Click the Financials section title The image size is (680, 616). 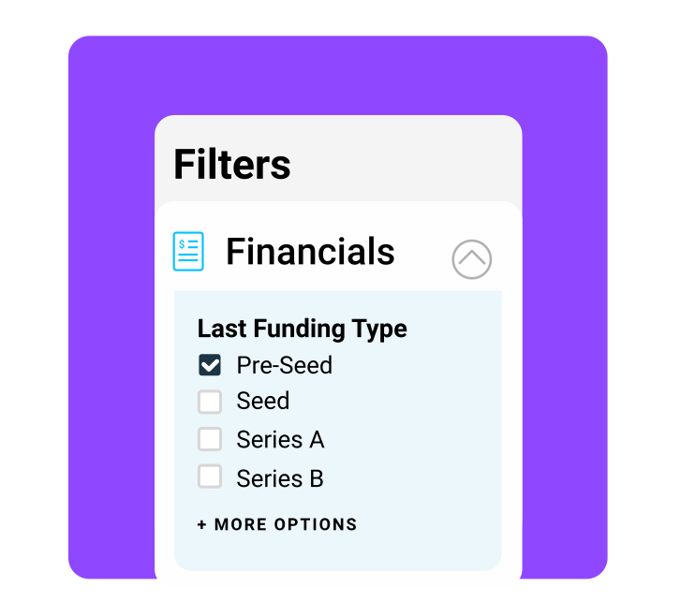[310, 252]
